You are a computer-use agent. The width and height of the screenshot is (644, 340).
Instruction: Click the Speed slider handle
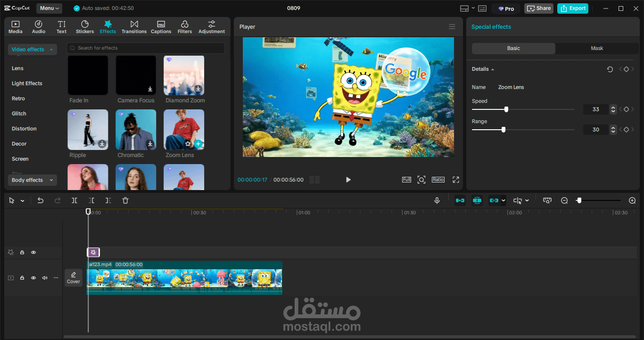pyautogui.click(x=506, y=109)
